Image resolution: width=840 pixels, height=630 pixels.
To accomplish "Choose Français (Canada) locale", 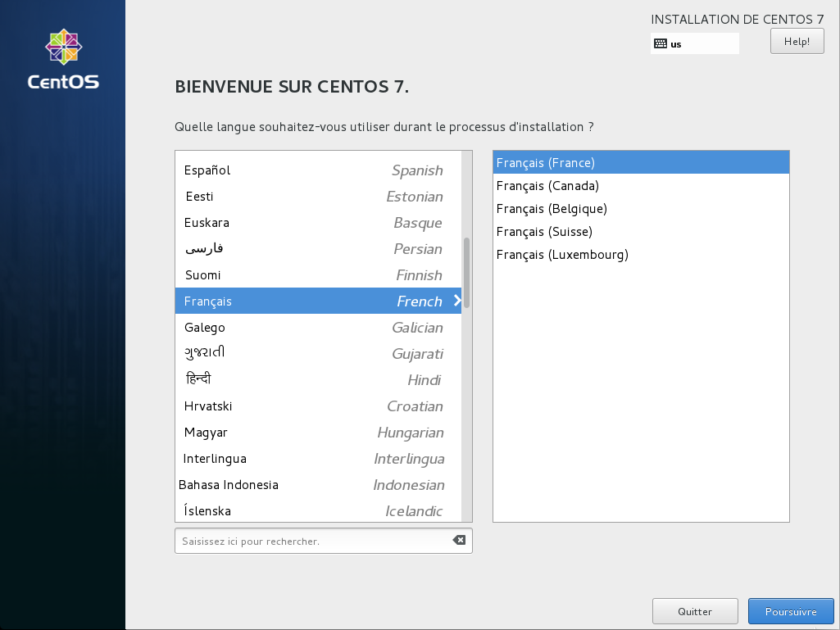I will [x=641, y=185].
